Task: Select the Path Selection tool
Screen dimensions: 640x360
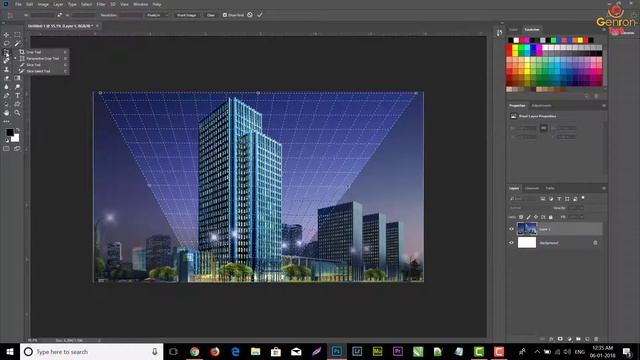Action: point(6,104)
